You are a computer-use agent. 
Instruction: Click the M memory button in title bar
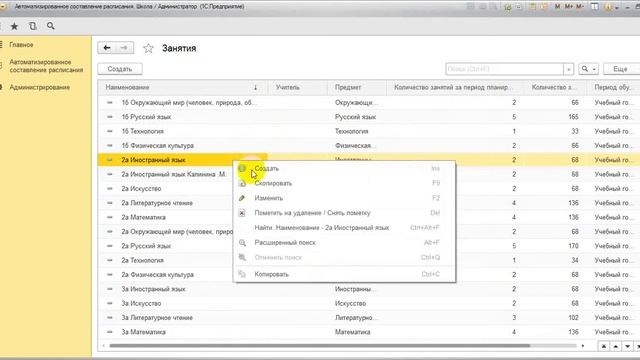[x=558, y=7]
